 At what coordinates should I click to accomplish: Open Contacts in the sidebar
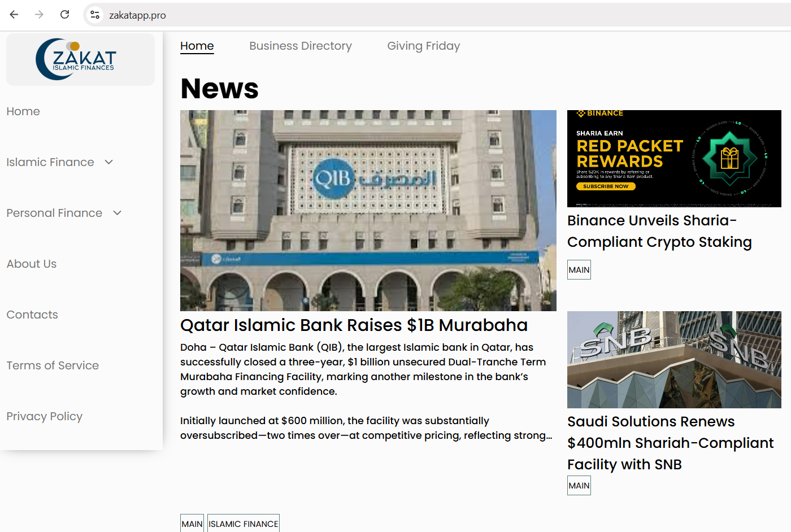click(x=32, y=315)
